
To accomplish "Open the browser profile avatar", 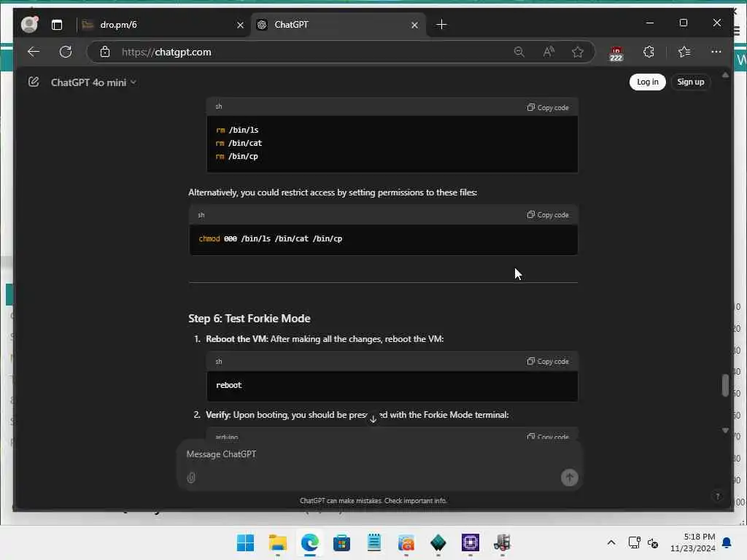I will (29, 24).
